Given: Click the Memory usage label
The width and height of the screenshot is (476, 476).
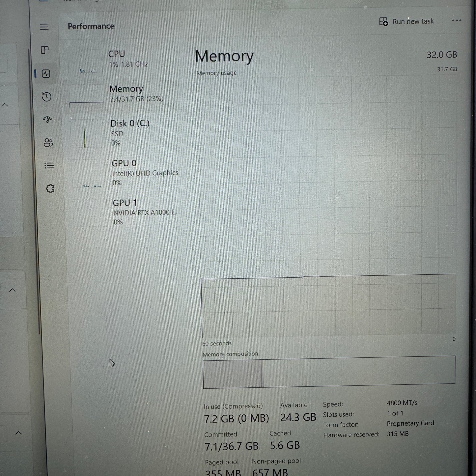Looking at the screenshot, I should pyautogui.click(x=216, y=73).
